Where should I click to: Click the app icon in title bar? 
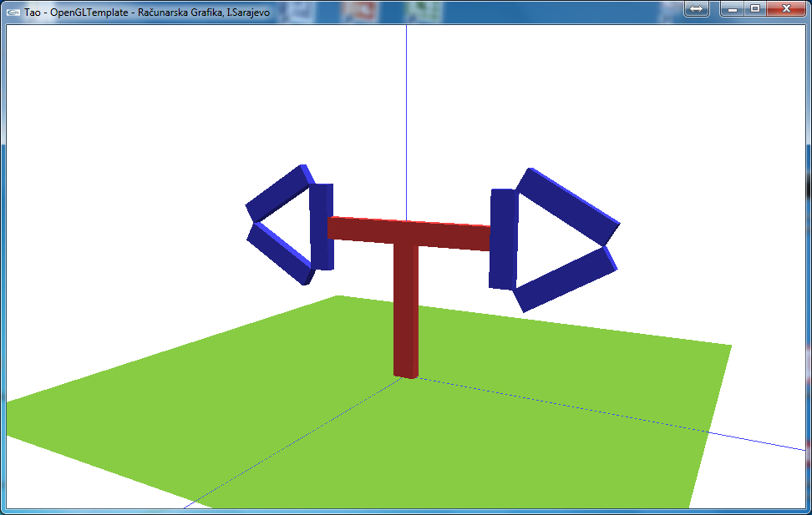[13, 12]
